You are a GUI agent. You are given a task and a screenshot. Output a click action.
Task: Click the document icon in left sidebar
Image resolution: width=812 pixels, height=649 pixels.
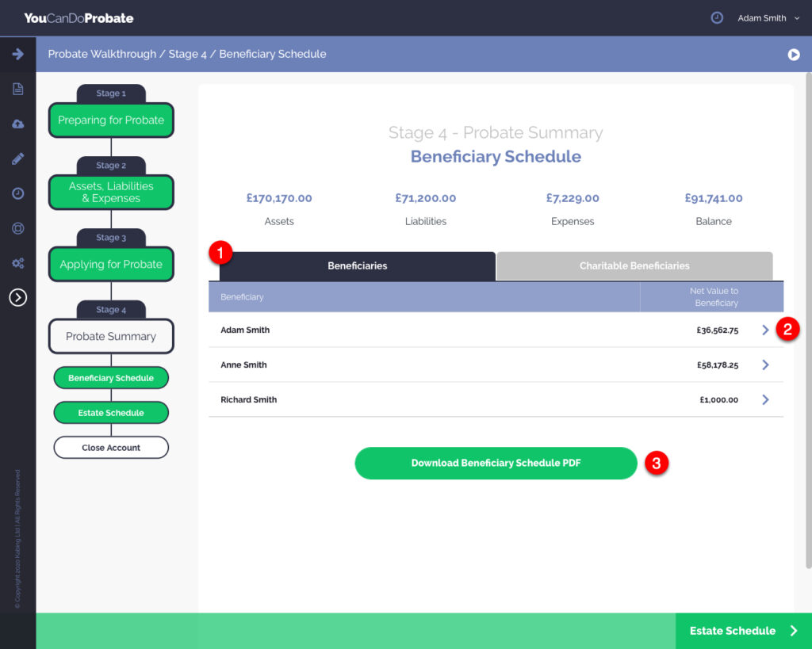click(17, 89)
